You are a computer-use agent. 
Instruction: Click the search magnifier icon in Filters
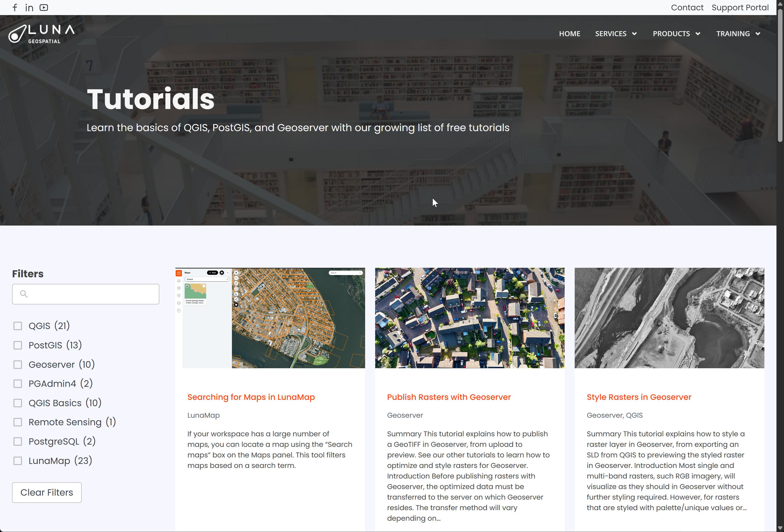[x=24, y=294]
